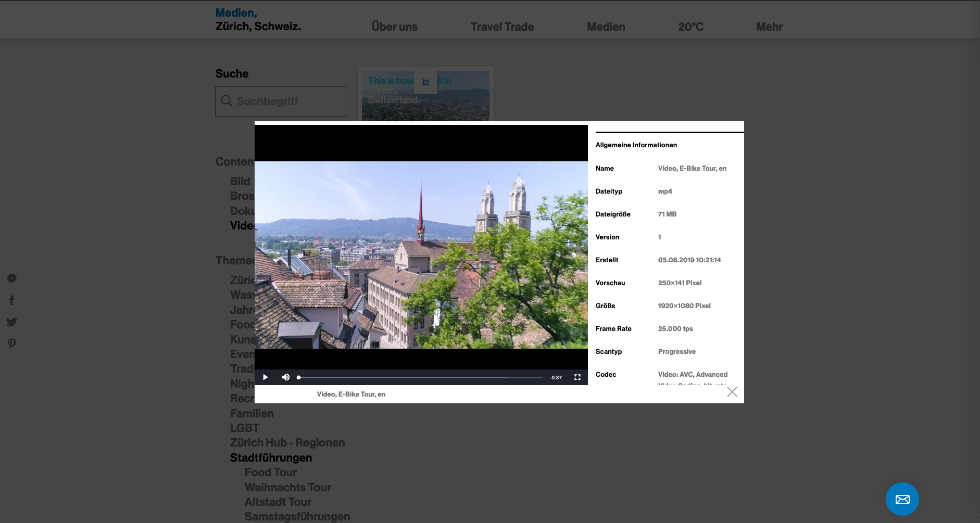The width and height of the screenshot is (980, 523).
Task: Click the creation date '05.08.2019 10:21:14'
Action: tap(689, 260)
